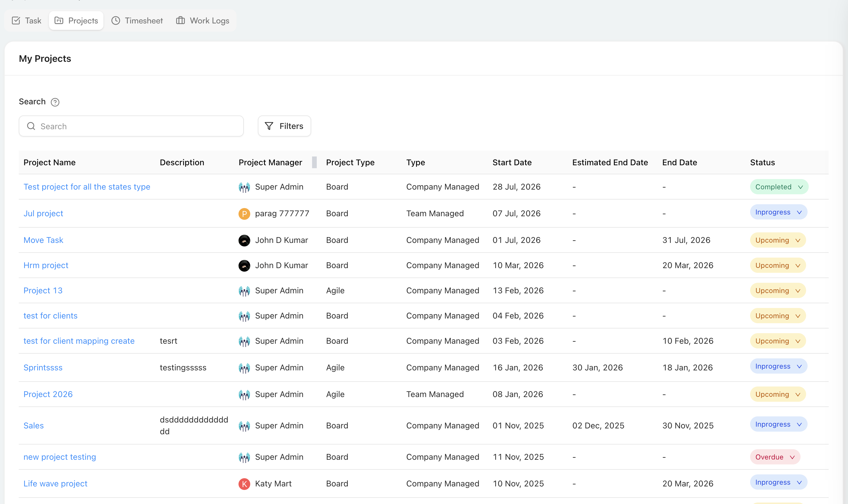This screenshot has height=504, width=848.
Task: Open the Sales project link
Action: click(x=34, y=426)
